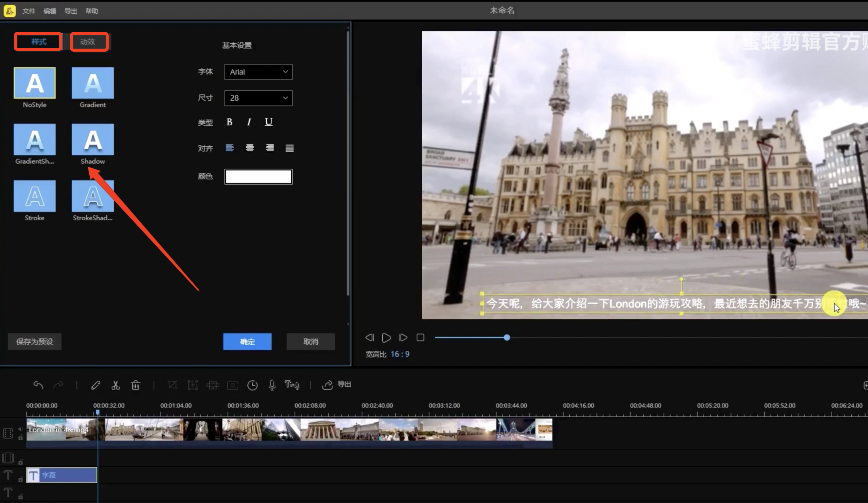This screenshot has width=868, height=503.
Task: Select the pencil edit tool
Action: pos(95,385)
